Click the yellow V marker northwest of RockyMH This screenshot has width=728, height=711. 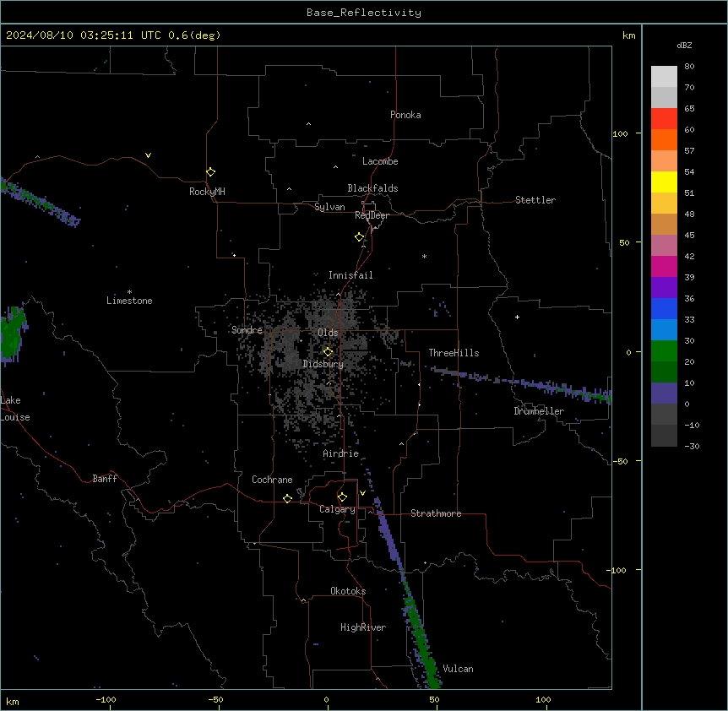(x=148, y=155)
